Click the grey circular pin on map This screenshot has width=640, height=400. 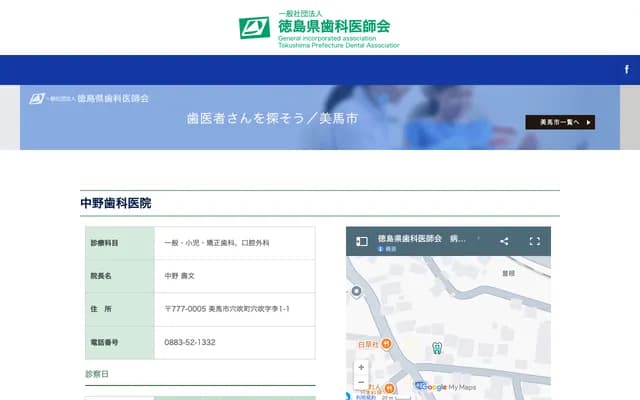(356, 291)
